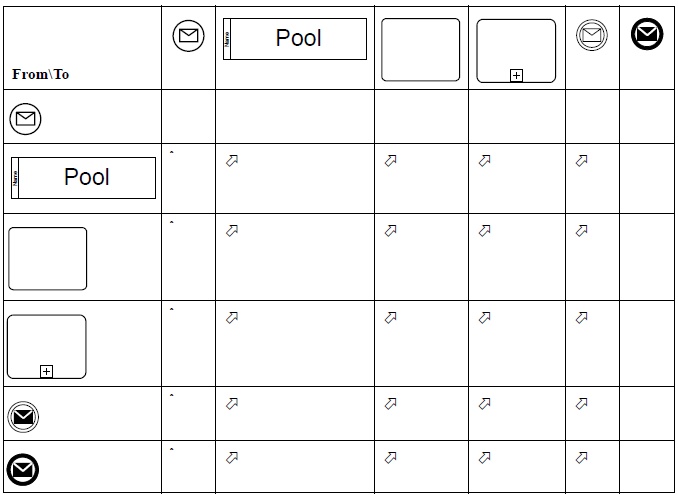Select the black message end event in header row
The image size is (678, 495).
pyautogui.click(x=647, y=36)
